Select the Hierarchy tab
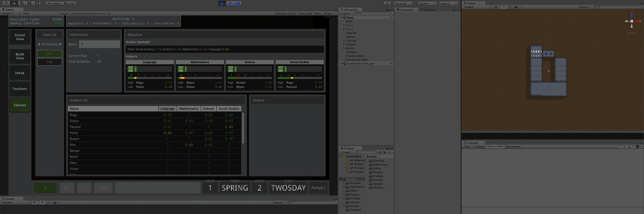This screenshot has width=644, height=214. click(x=351, y=9)
